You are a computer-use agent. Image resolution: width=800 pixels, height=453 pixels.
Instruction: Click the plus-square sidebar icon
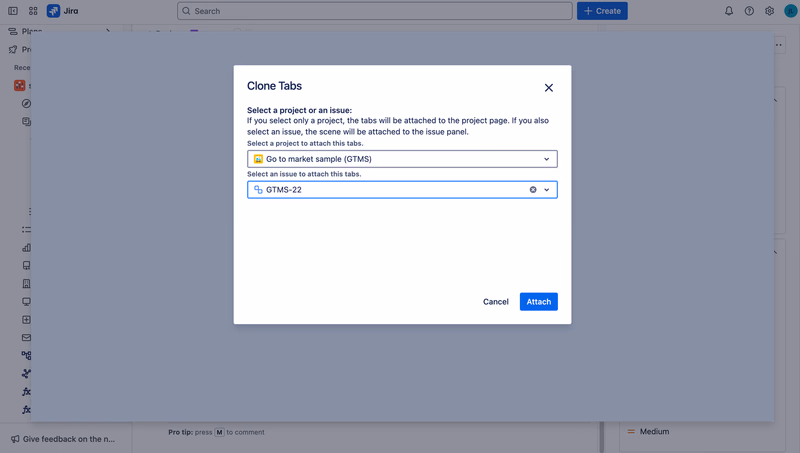pyautogui.click(x=27, y=319)
